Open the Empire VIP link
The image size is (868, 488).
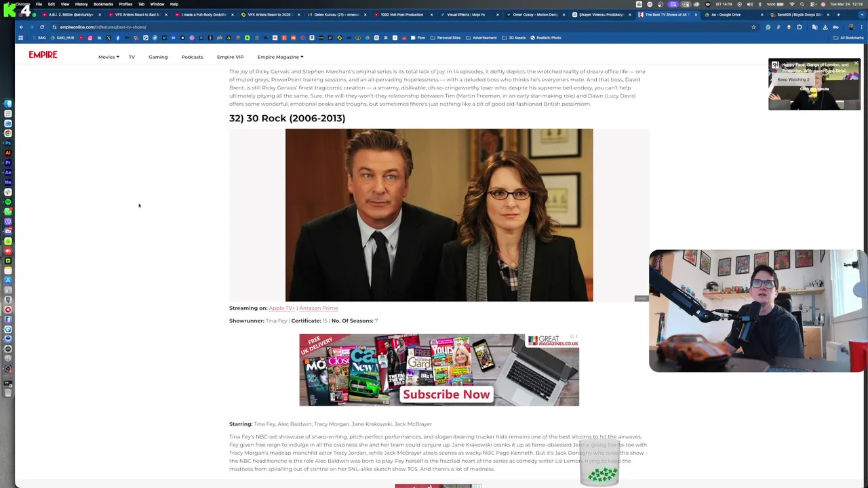tap(230, 57)
